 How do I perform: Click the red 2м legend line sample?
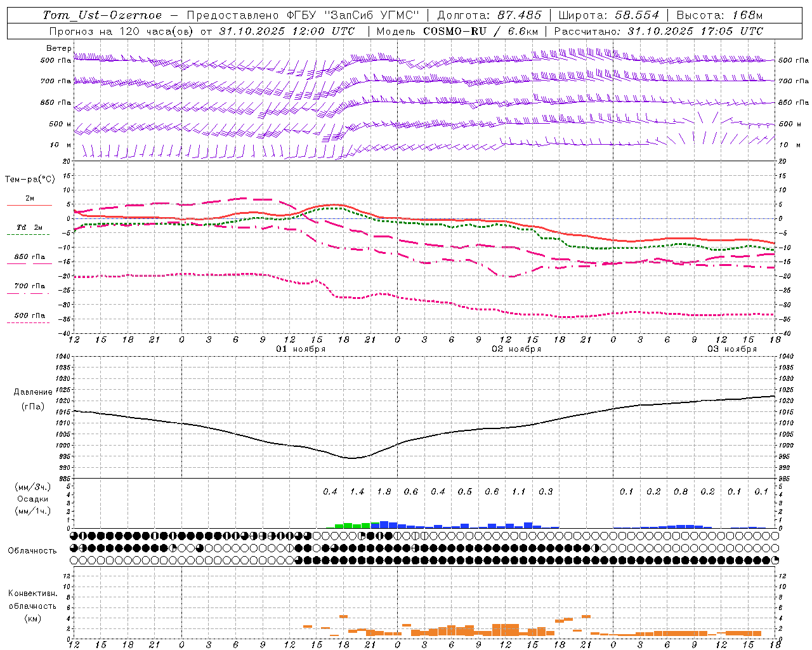coord(29,205)
